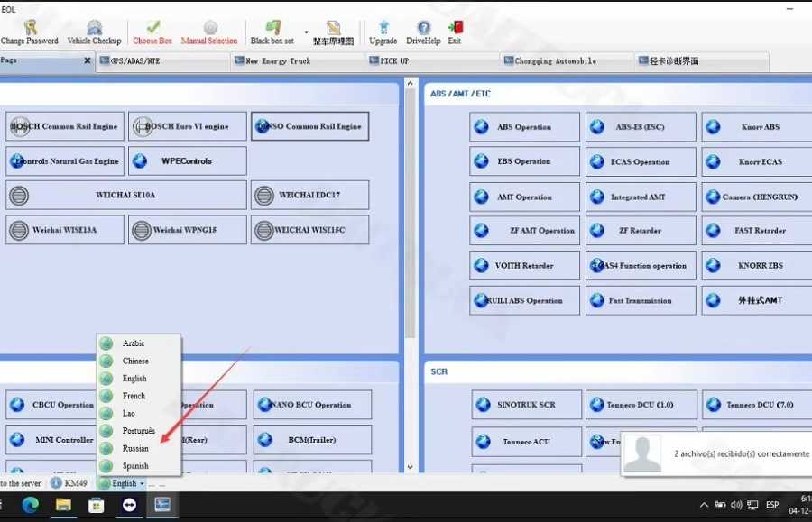Open ZF AMT Operation
This screenshot has width=812, height=522.
524,231
